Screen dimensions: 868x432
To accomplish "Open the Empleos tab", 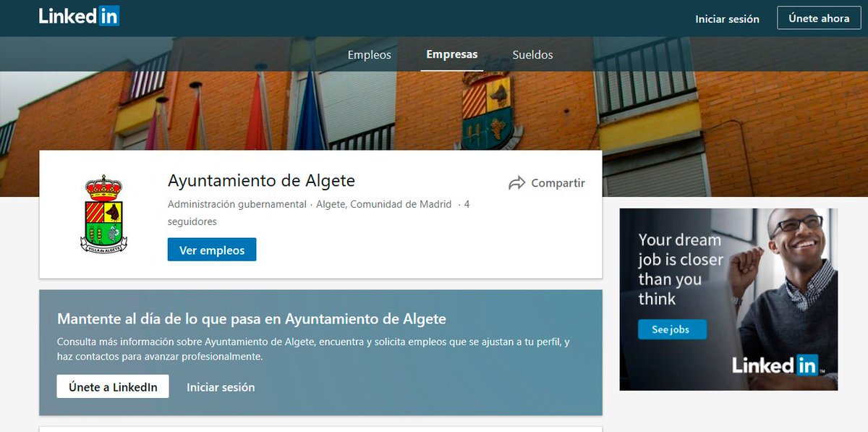I will tap(369, 55).
